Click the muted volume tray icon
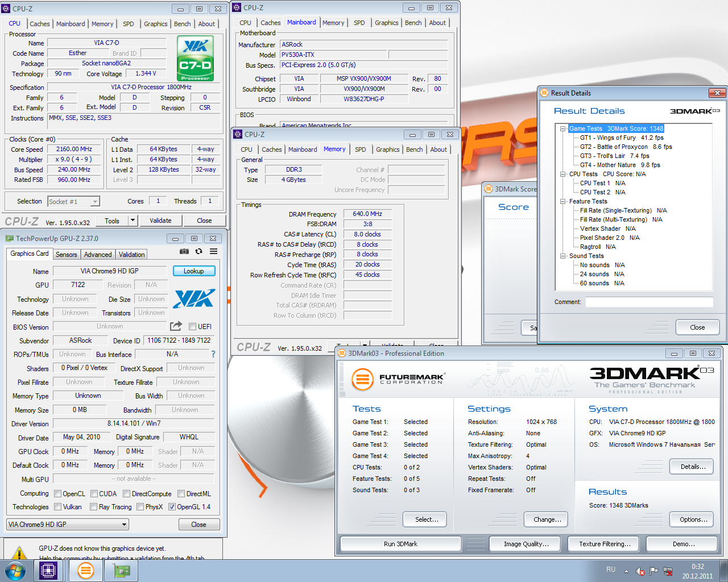 coord(640,571)
